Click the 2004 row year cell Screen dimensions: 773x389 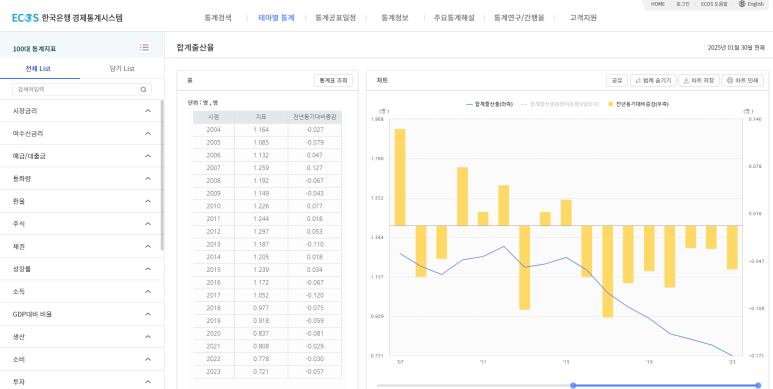pos(214,130)
